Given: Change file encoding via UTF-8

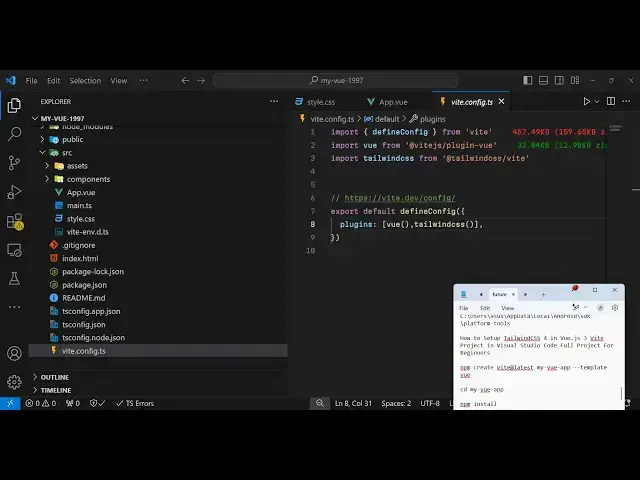Looking at the screenshot, I should pyautogui.click(x=430, y=403).
